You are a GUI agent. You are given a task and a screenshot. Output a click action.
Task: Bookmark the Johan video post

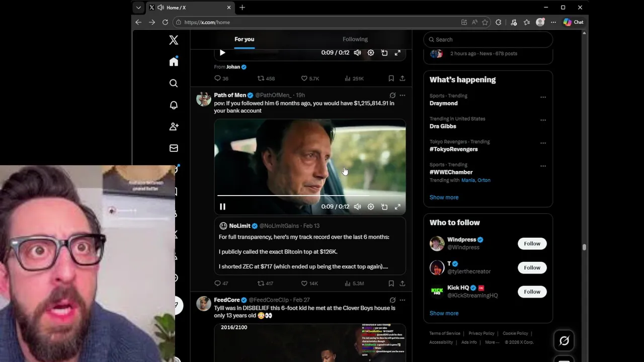tap(391, 78)
